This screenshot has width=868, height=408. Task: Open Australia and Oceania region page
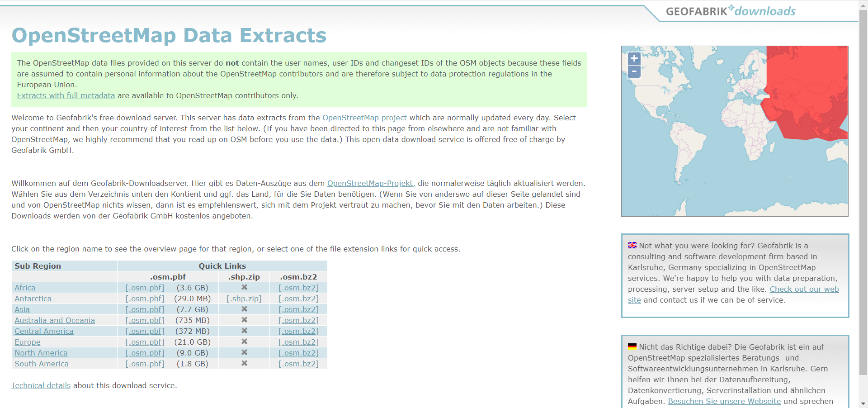(x=55, y=320)
